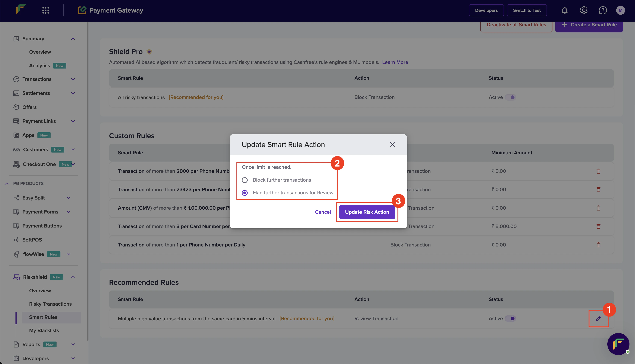
Task: Click the edit pencil icon for recommended rule
Action: (598, 318)
